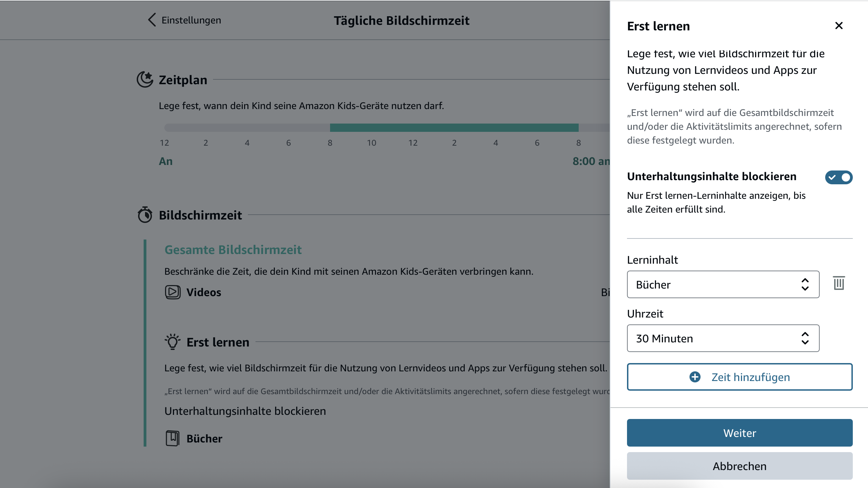868x488 pixels.
Task: Click the book icon beside Bücher
Action: tap(173, 438)
